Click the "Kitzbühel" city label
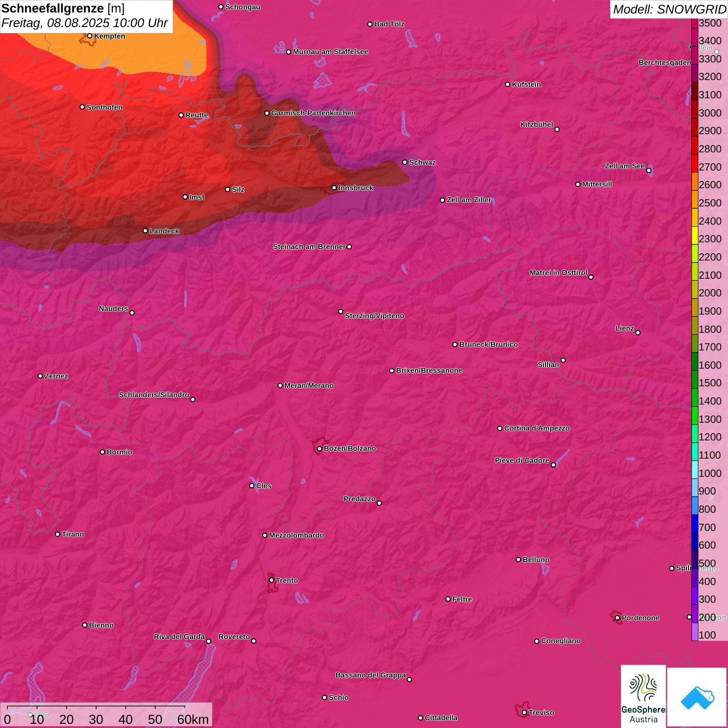This screenshot has width=728, height=728. (x=537, y=124)
